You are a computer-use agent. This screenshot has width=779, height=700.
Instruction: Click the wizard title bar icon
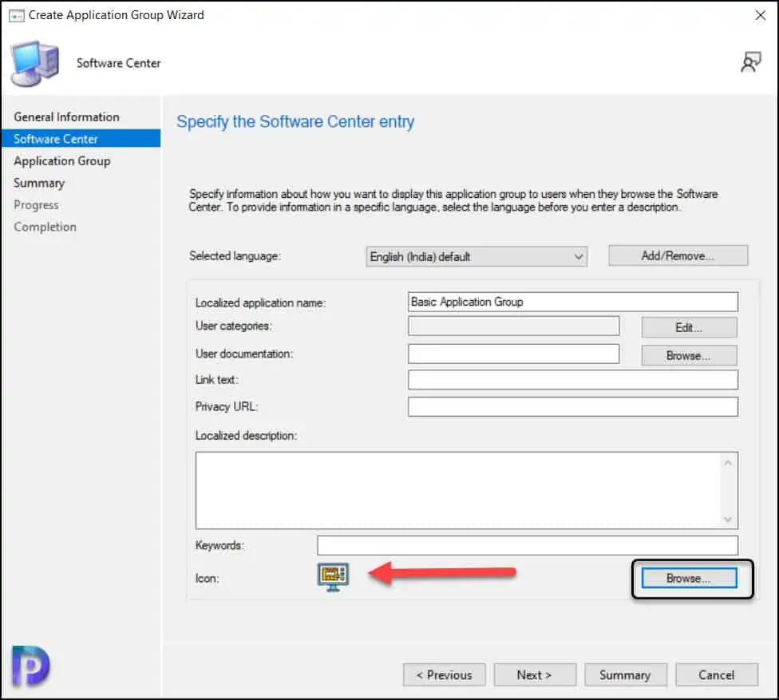pyautogui.click(x=17, y=16)
